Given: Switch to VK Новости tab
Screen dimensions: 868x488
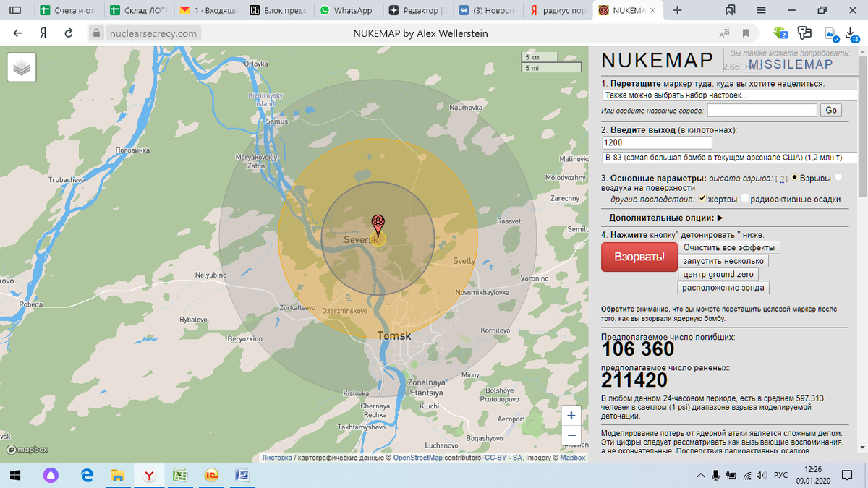Looking at the screenshot, I should [x=487, y=10].
